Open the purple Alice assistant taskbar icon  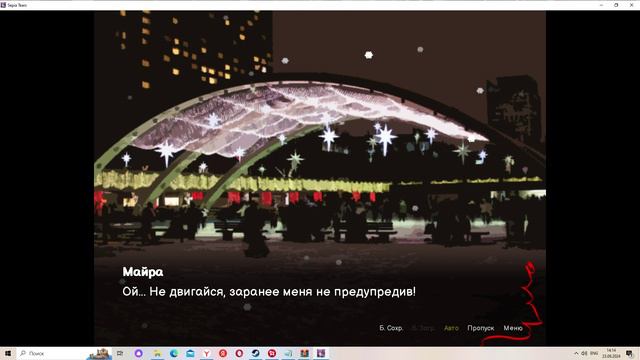point(138,353)
